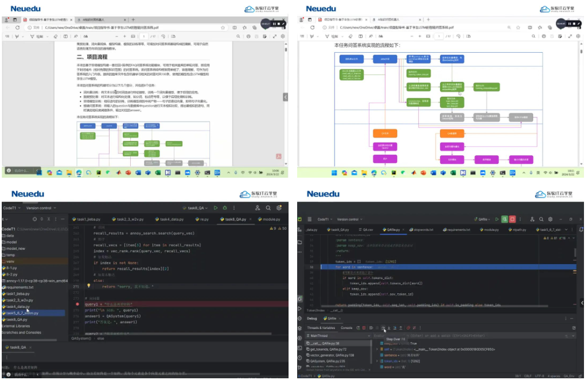Viewport: 588px width, 380px height.
Task: Click the horizontal scrollbar under task8_QA.py code
Action: pos(172,334)
